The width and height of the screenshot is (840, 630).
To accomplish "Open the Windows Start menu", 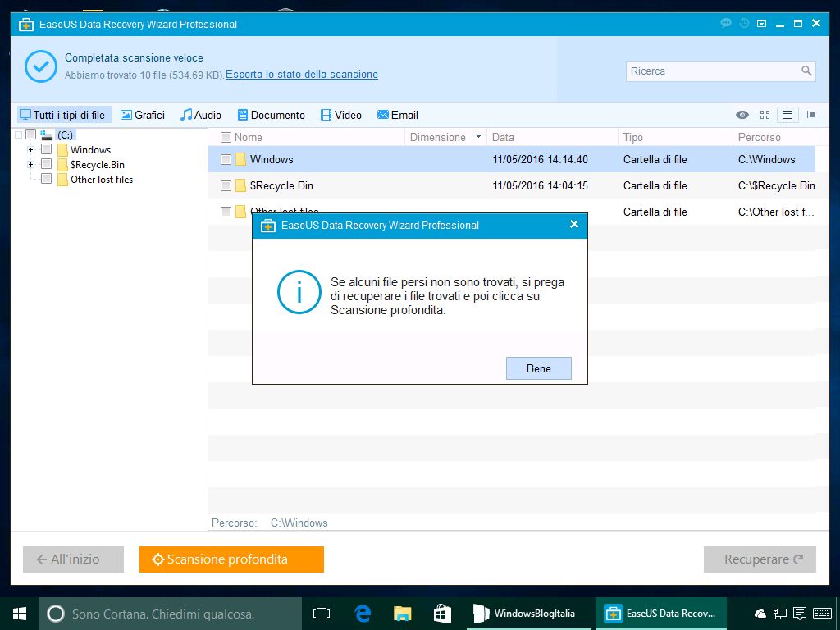I will [20, 614].
